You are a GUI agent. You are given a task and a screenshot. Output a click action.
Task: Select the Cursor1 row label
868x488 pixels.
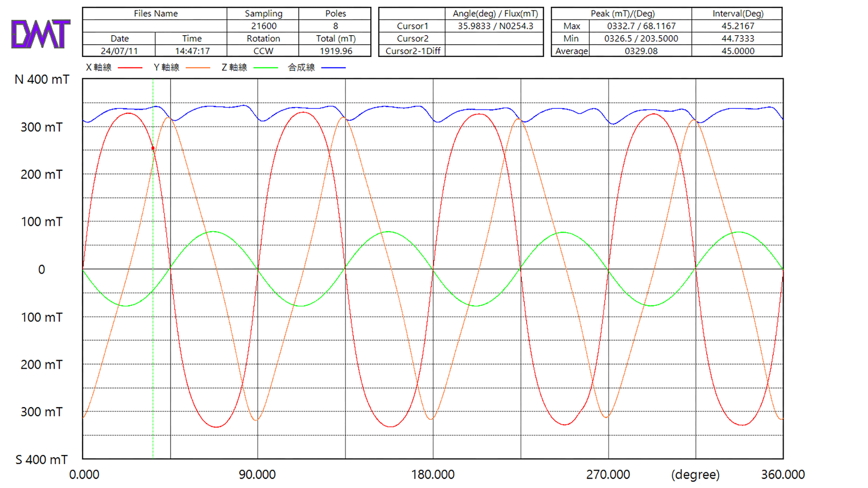pyautogui.click(x=412, y=26)
